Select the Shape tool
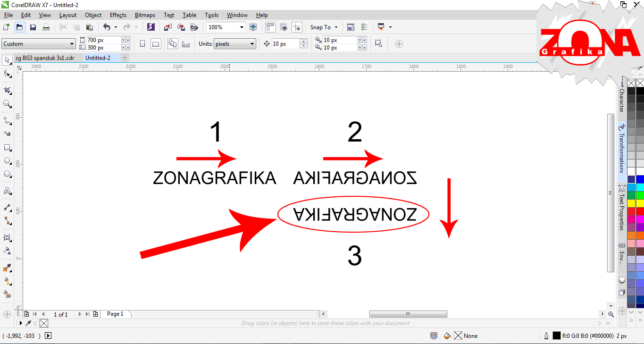This screenshot has height=344, width=644. (x=7, y=74)
